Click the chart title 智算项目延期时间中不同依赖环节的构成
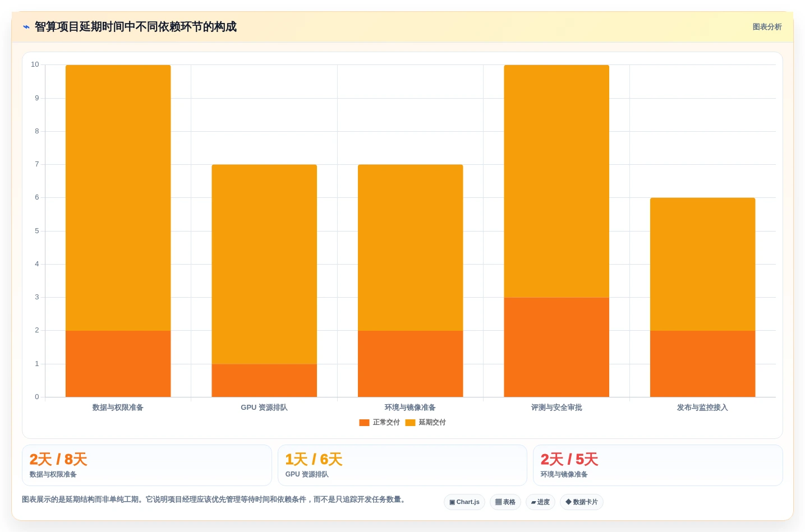 [x=136, y=27]
